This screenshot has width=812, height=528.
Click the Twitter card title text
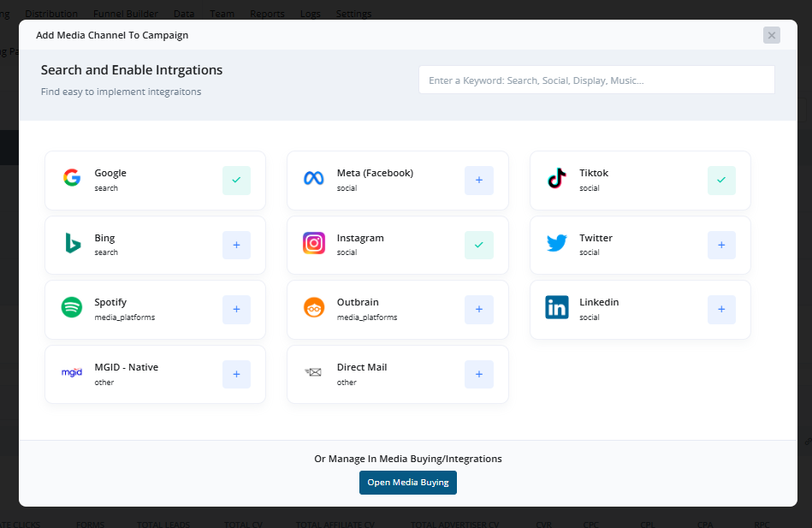tap(596, 238)
